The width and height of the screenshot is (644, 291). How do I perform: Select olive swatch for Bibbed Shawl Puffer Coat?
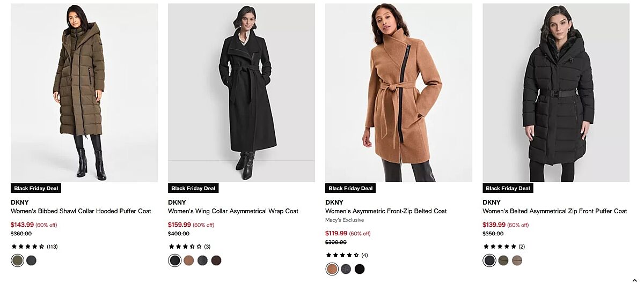tap(18, 260)
